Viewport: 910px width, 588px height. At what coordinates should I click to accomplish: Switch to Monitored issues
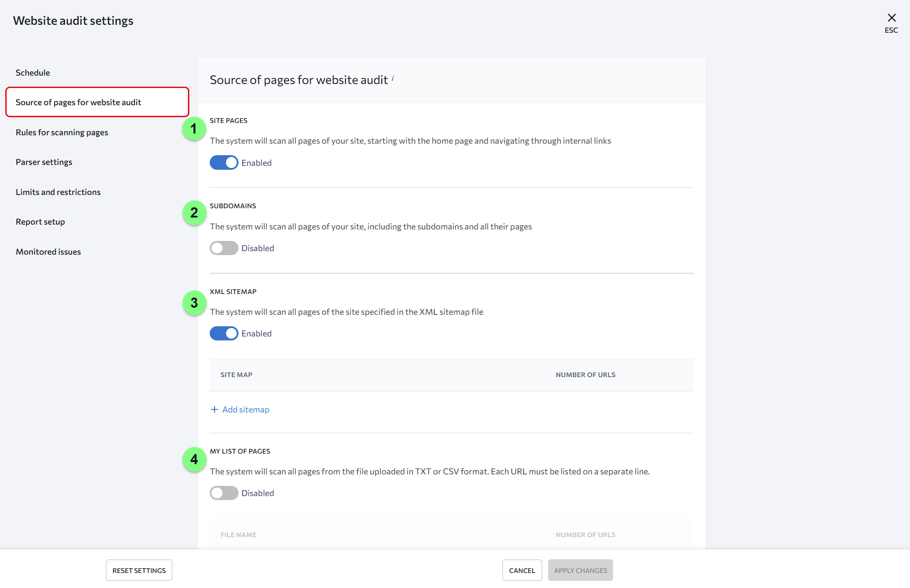point(48,252)
